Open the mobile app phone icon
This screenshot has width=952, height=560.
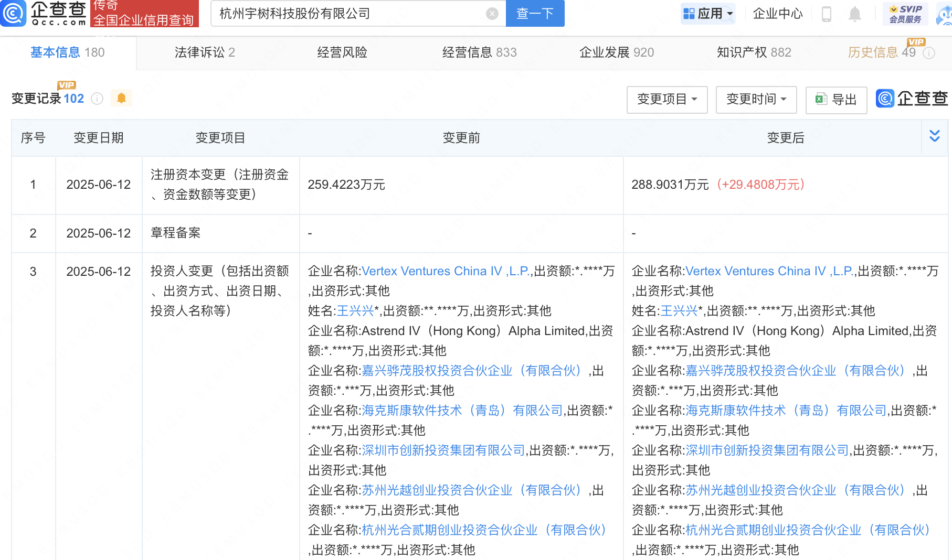[x=826, y=14]
